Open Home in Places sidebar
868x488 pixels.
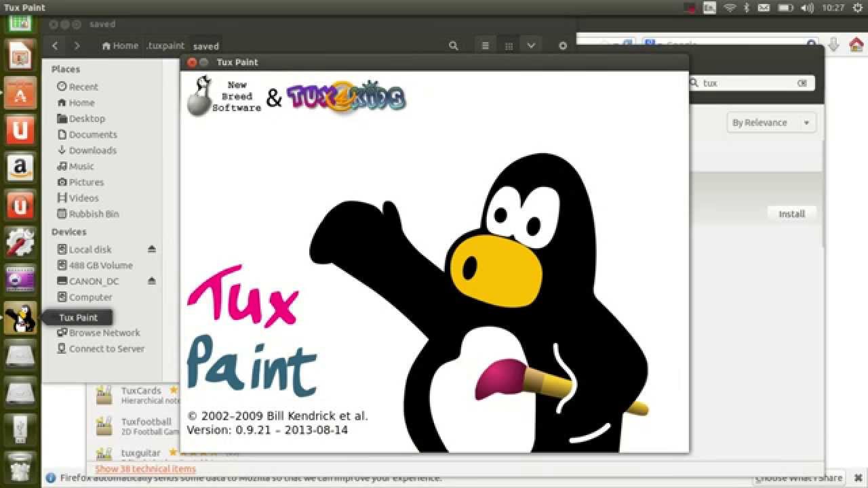(75, 102)
